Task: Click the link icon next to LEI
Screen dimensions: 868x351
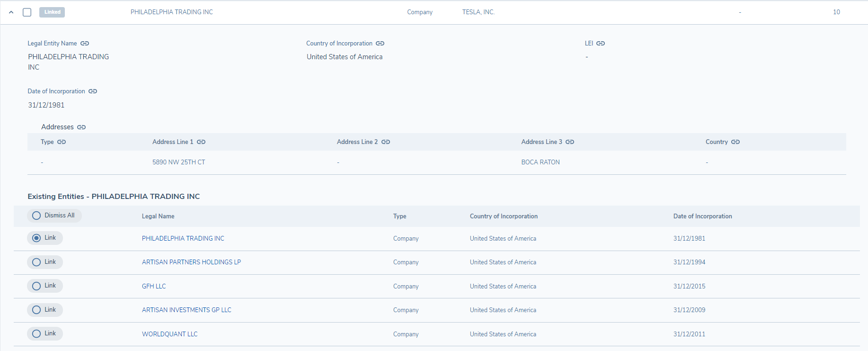Action: [601, 44]
